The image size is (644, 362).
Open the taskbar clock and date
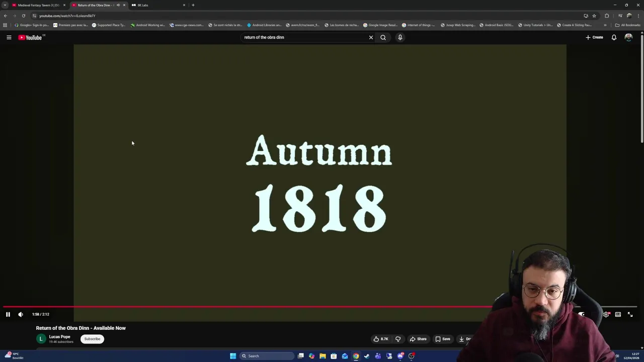pos(631,356)
